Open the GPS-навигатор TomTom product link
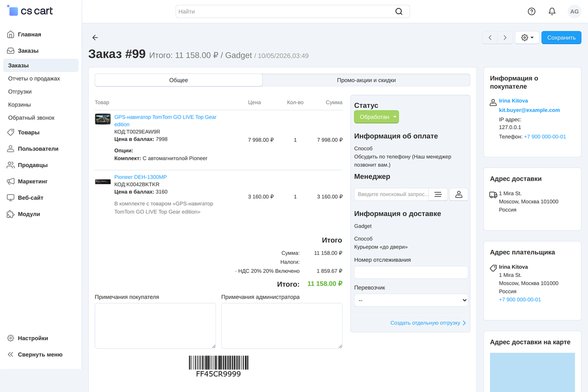Screen dimensions: 588x392 (x=165, y=121)
